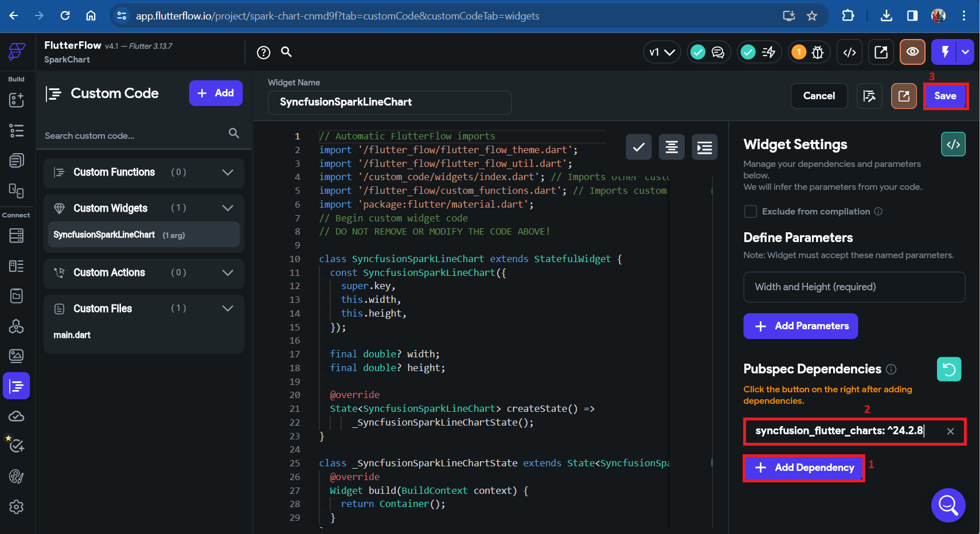
Task: Open the database table sidebar icon
Action: tap(17, 236)
